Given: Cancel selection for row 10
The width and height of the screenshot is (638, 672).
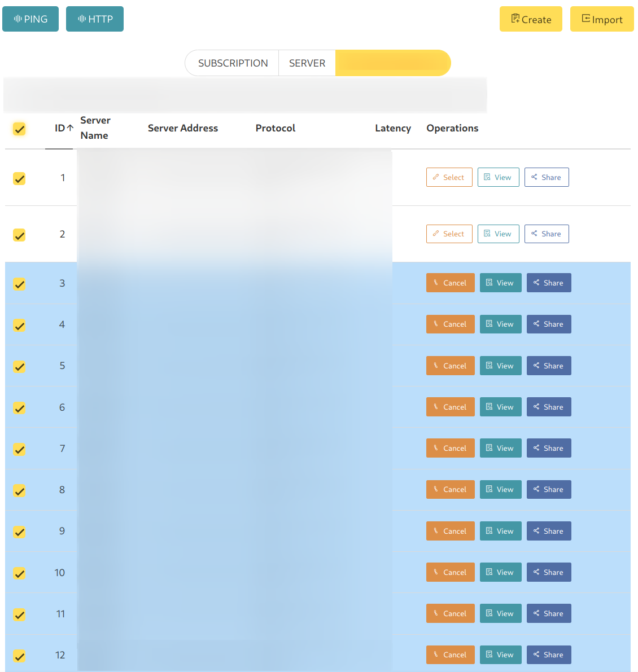Looking at the screenshot, I should pos(450,572).
